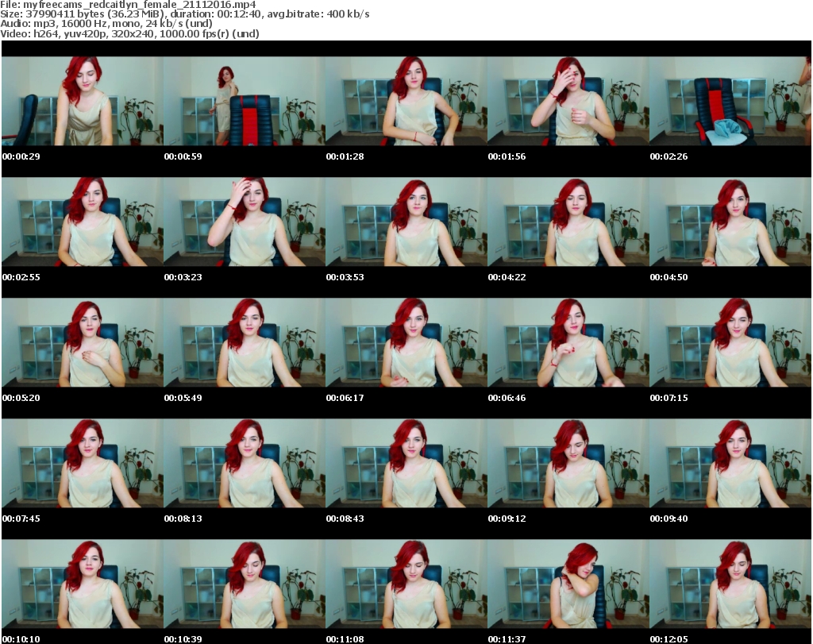
Task: Select the thumbnail above timestamp 00:01:56
Action: (568, 101)
